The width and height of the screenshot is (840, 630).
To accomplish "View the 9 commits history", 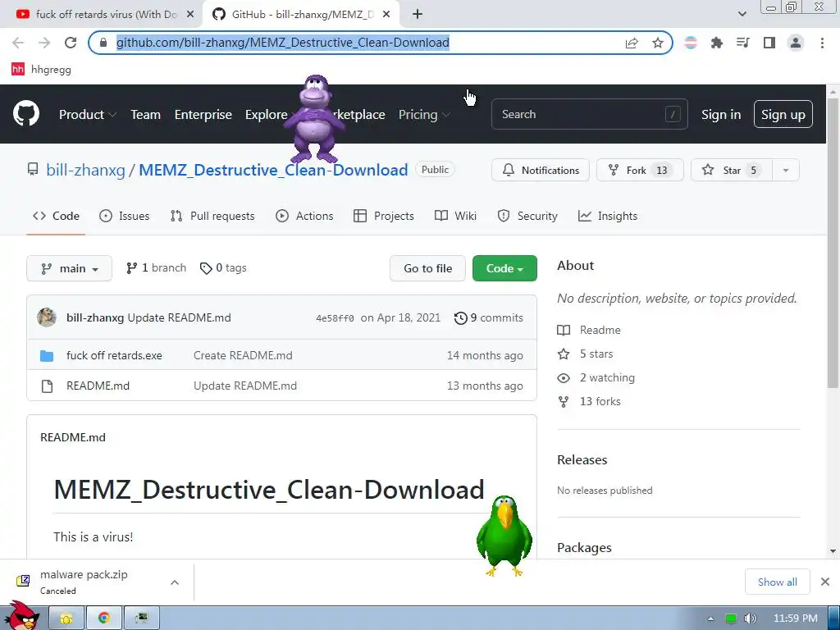I will (489, 317).
